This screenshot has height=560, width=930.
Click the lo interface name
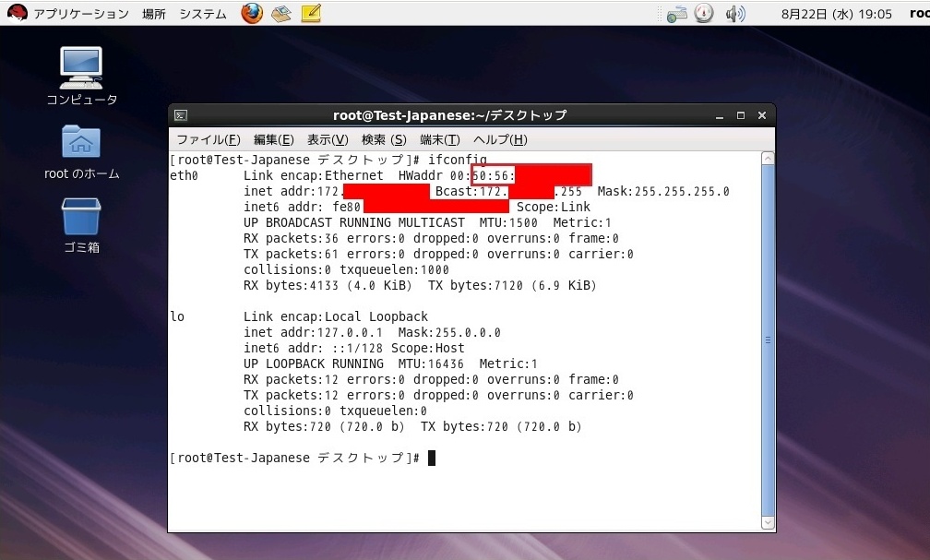177,316
